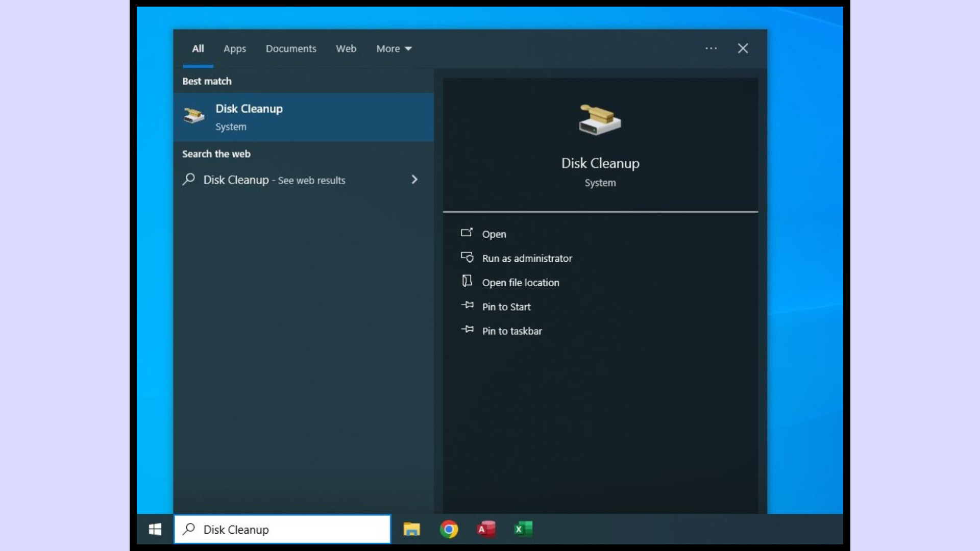Viewport: 980px width, 551px height.
Task: Open the Windows Start menu
Action: click(x=155, y=529)
